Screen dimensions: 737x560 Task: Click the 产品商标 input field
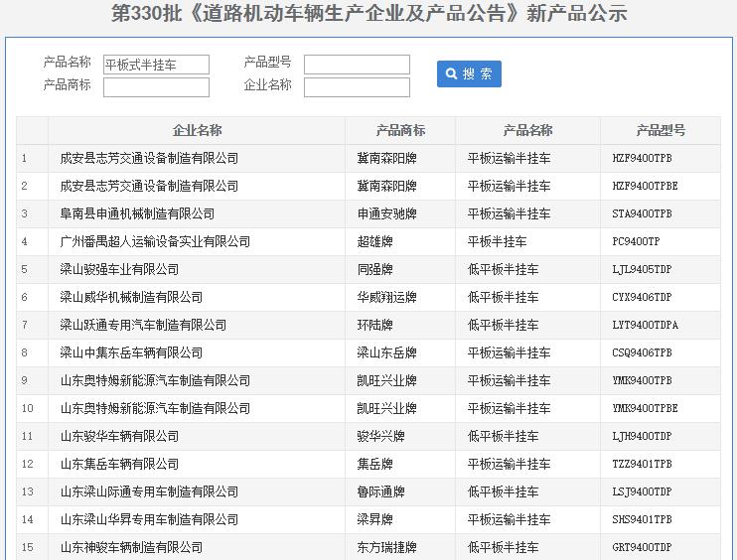click(x=156, y=87)
